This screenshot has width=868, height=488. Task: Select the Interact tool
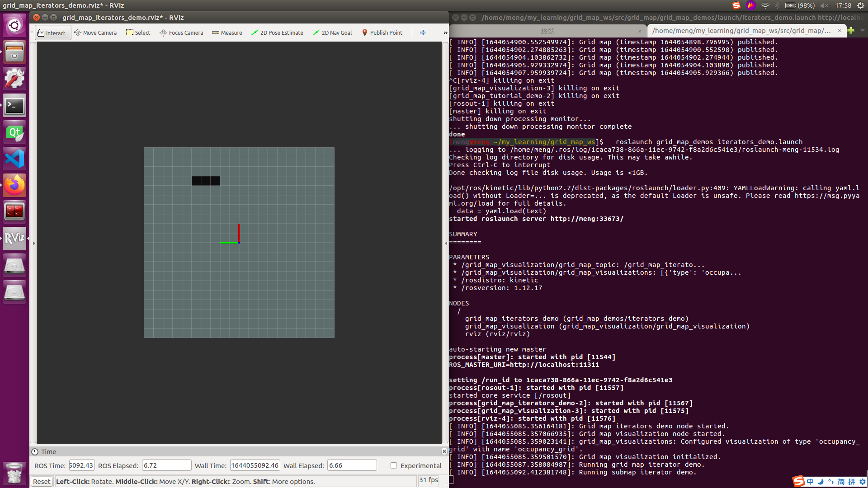tap(52, 33)
